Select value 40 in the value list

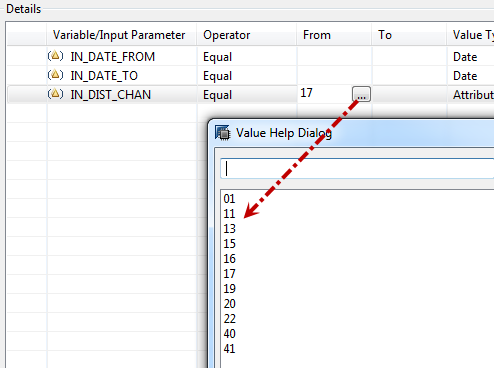tap(229, 334)
